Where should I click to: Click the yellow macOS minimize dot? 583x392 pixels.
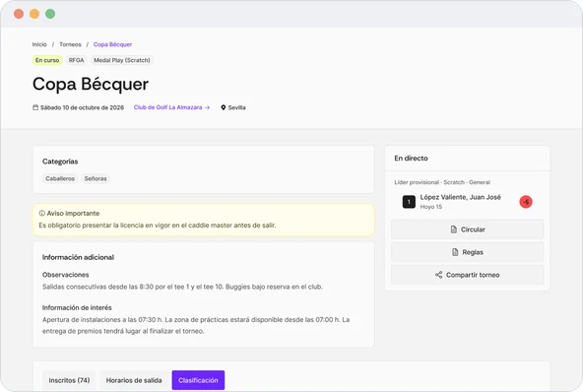(x=34, y=14)
